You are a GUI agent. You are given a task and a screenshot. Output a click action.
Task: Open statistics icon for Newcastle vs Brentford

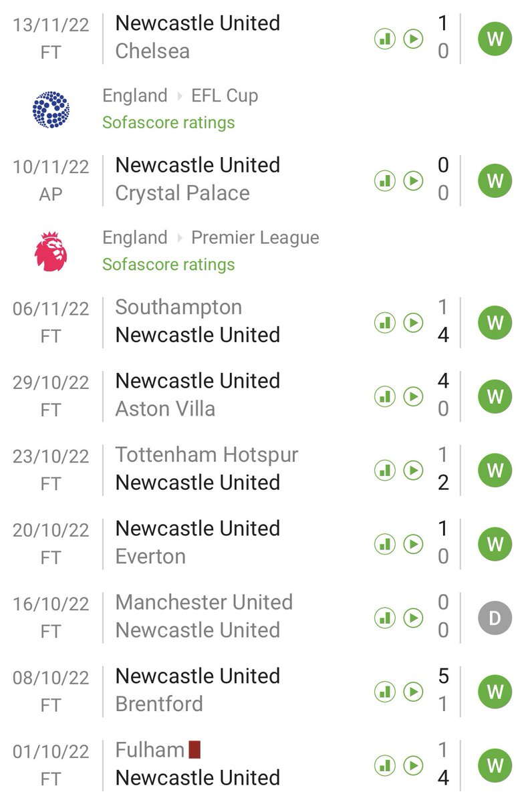tap(384, 692)
